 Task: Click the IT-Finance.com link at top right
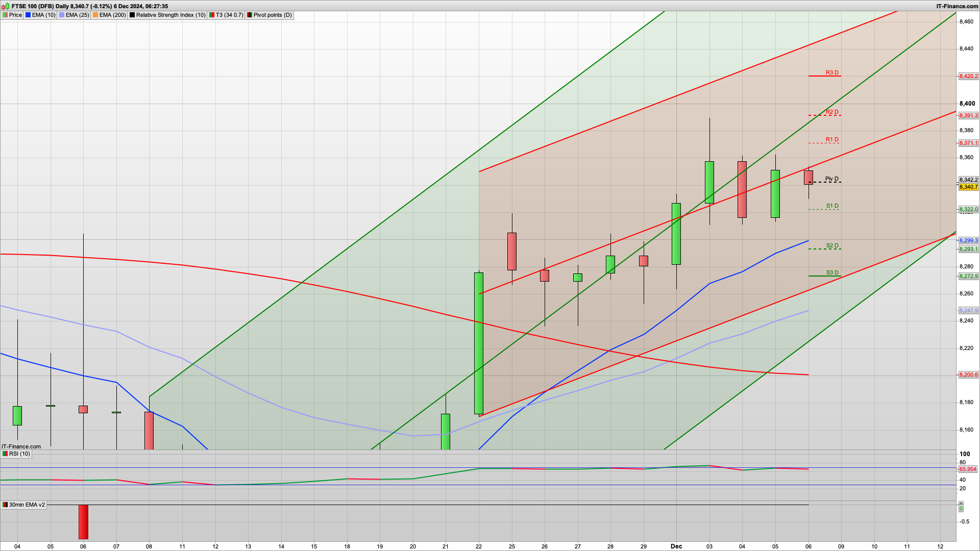tap(957, 6)
